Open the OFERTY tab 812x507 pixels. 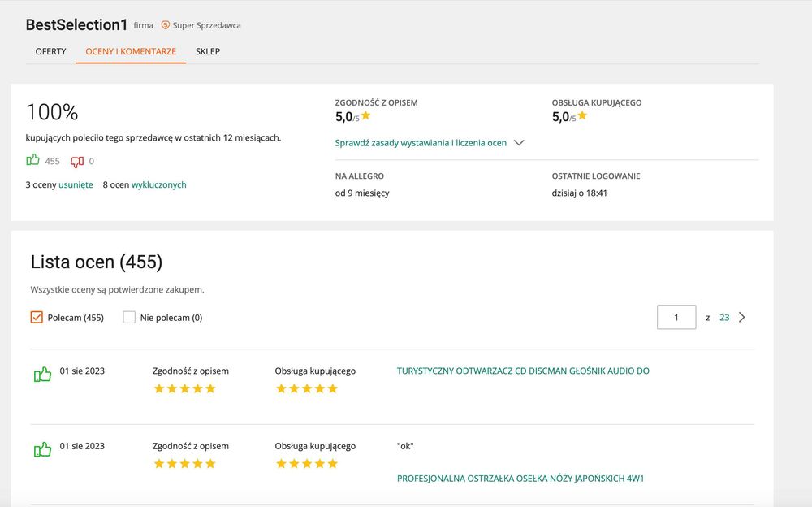tap(50, 51)
